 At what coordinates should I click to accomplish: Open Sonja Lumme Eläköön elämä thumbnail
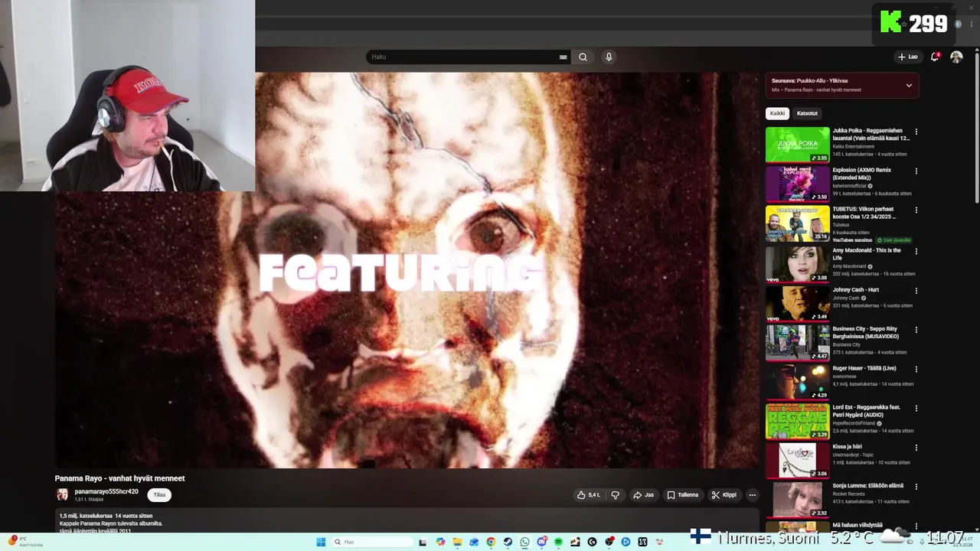click(797, 500)
